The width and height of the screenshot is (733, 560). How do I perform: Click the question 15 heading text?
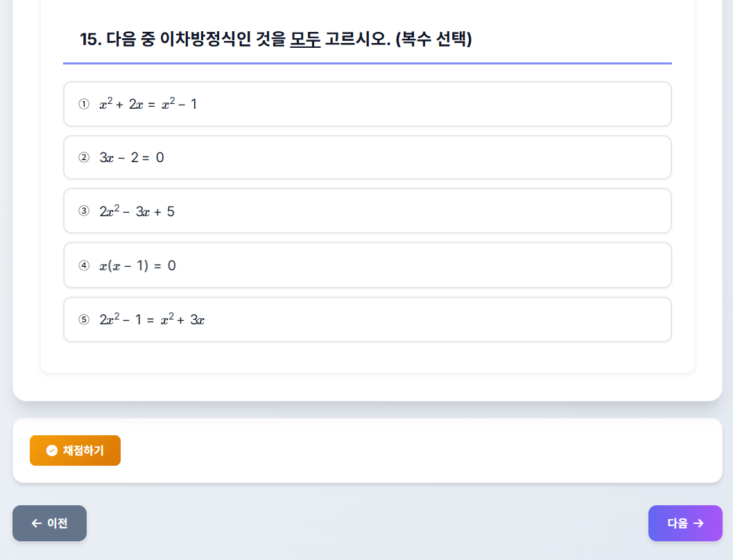(276, 39)
